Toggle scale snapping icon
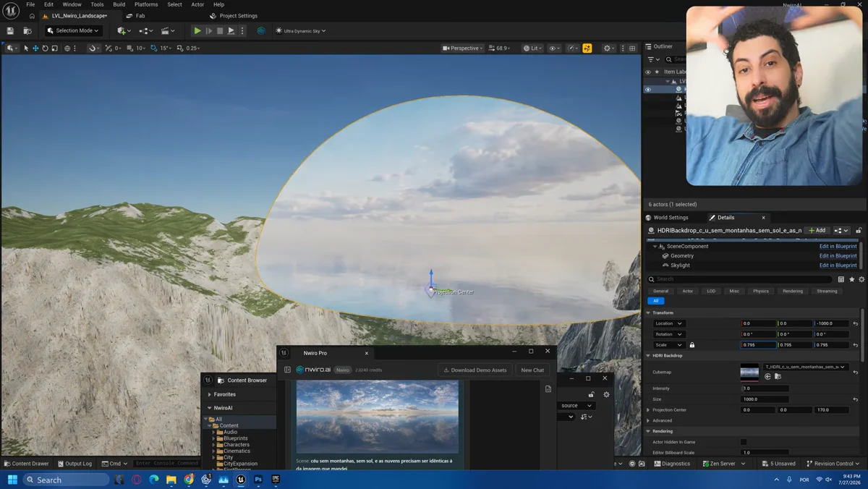Screen dimensions: 868x489 click(x=181, y=48)
